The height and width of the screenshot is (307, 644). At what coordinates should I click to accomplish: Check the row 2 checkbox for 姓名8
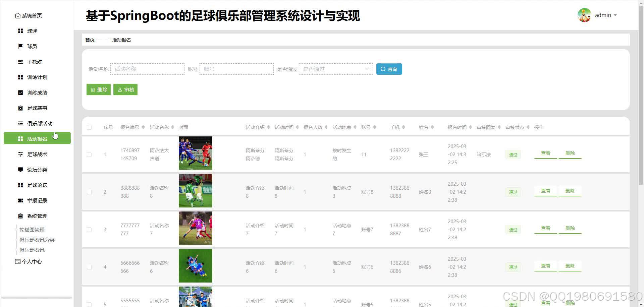pyautogui.click(x=89, y=192)
